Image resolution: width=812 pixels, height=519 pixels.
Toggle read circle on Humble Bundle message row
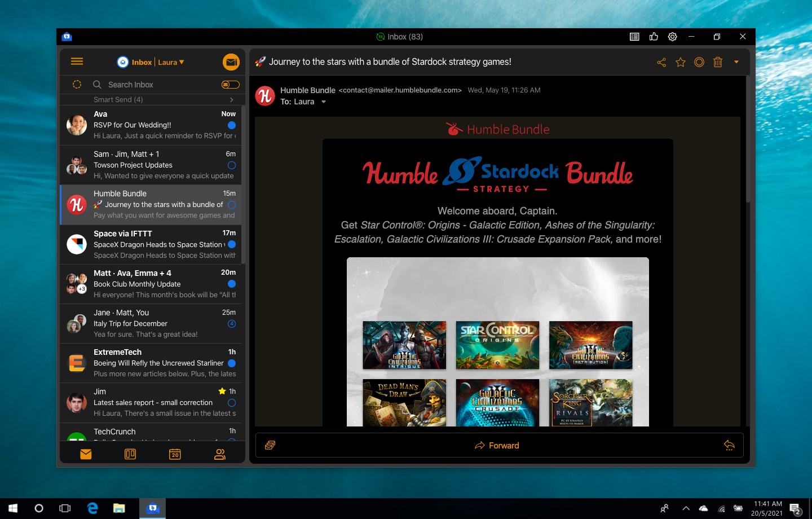(232, 205)
